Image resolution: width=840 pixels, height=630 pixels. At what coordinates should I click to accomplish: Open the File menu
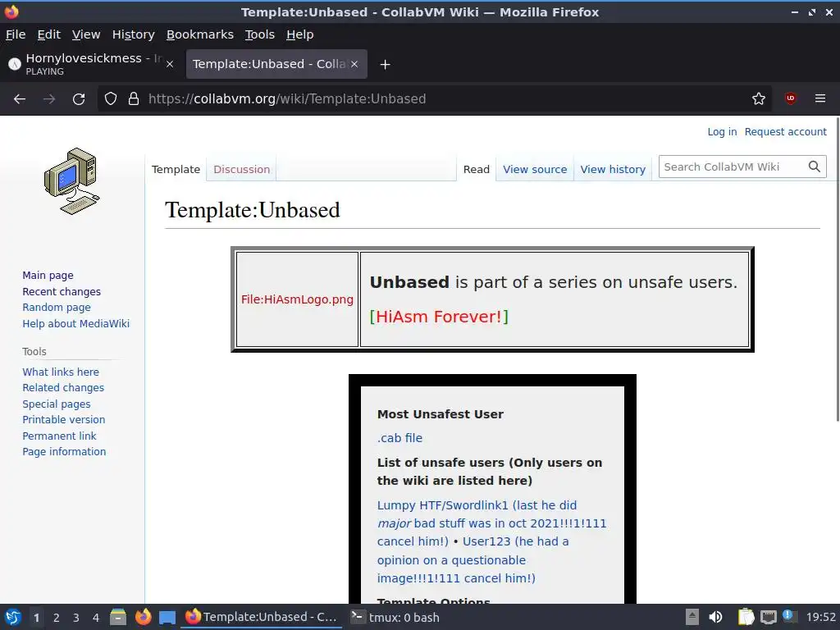(x=16, y=34)
